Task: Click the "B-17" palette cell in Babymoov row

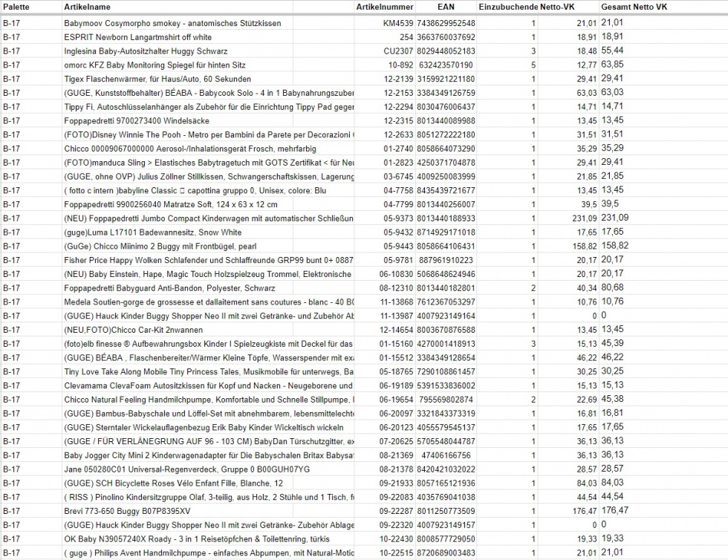Action: tap(12, 23)
